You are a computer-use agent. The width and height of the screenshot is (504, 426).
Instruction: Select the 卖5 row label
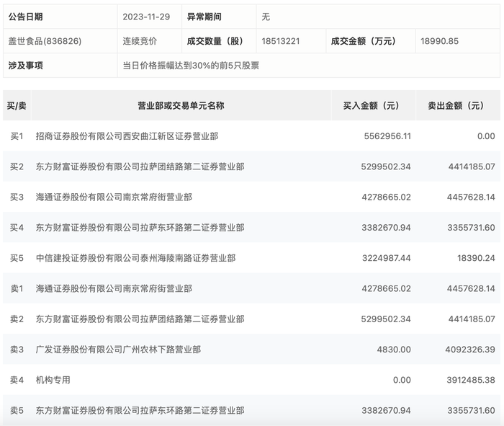pos(17,410)
